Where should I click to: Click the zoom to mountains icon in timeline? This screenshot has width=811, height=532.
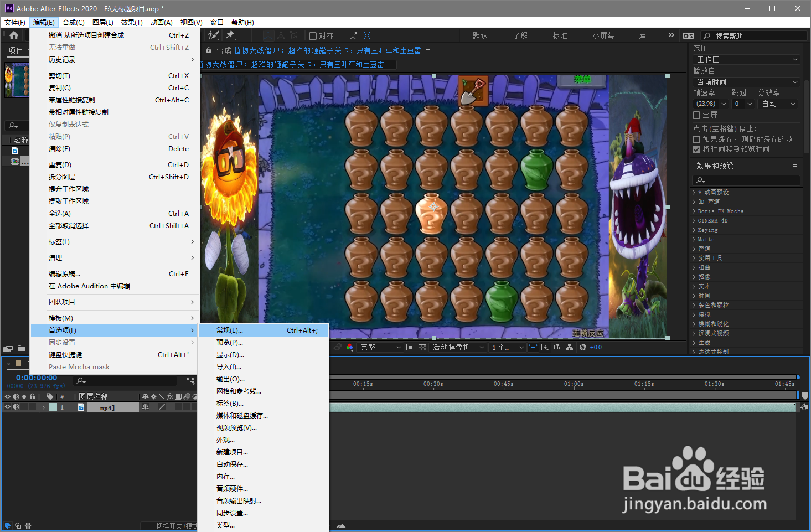pyautogui.click(x=341, y=526)
